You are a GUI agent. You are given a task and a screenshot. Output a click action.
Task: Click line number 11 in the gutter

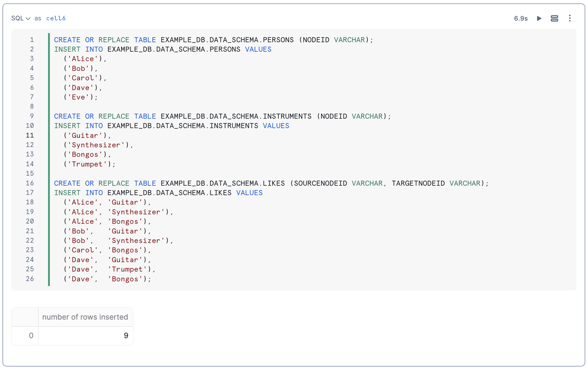(x=30, y=135)
